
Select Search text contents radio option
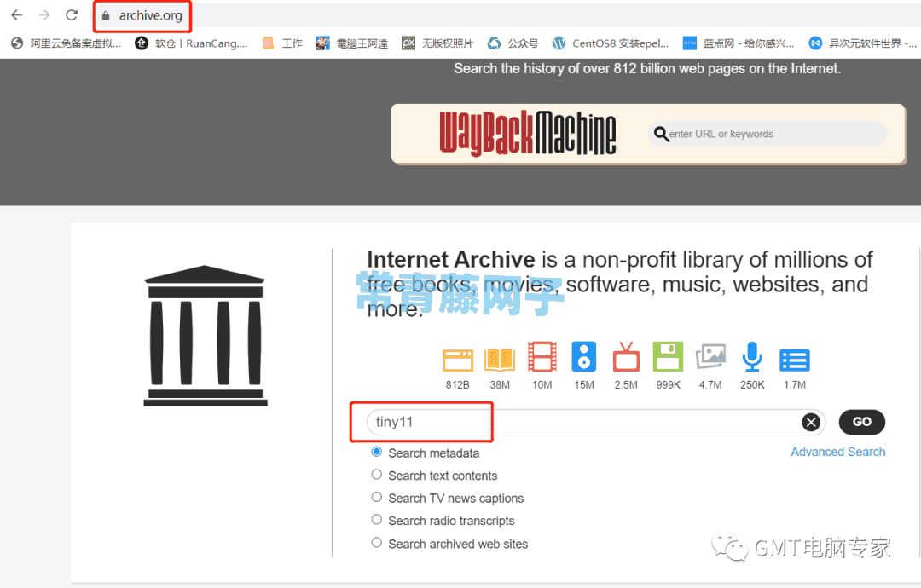377,474
